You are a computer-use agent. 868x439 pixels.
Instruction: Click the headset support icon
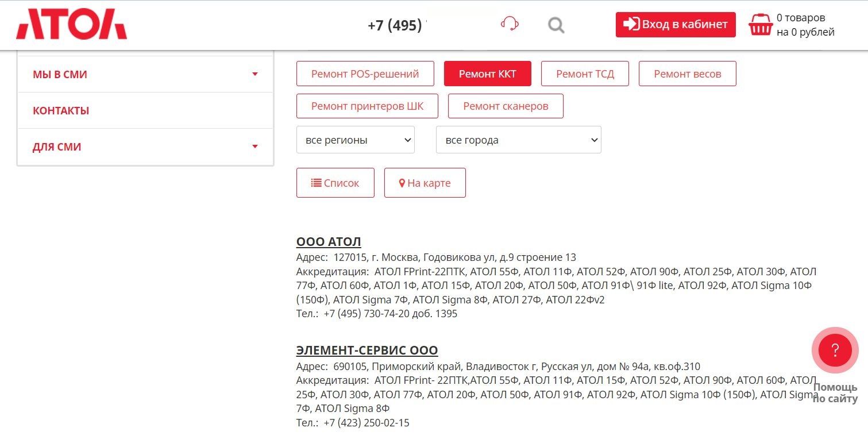(510, 24)
